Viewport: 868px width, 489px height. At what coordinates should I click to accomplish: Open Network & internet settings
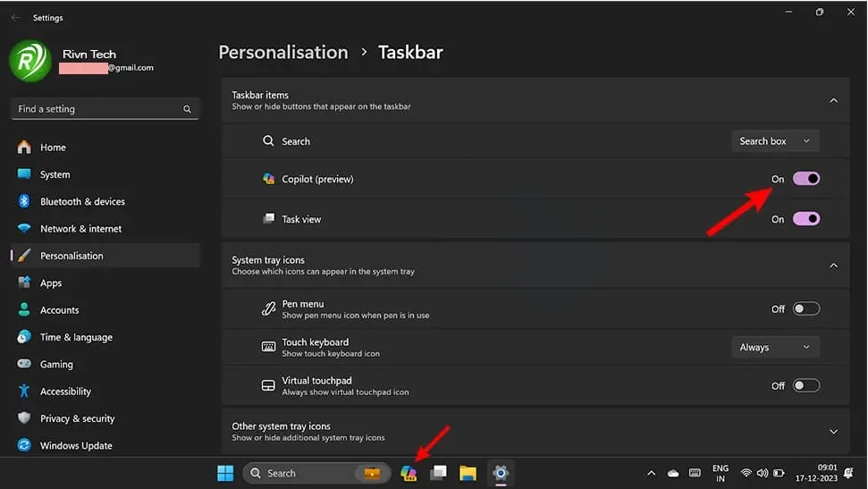(x=105, y=229)
